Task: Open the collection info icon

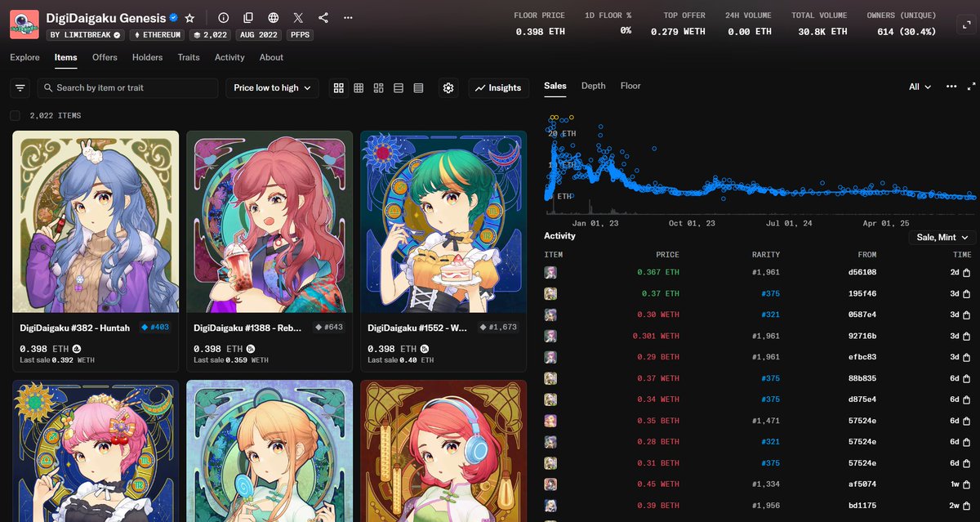Action: click(x=224, y=17)
